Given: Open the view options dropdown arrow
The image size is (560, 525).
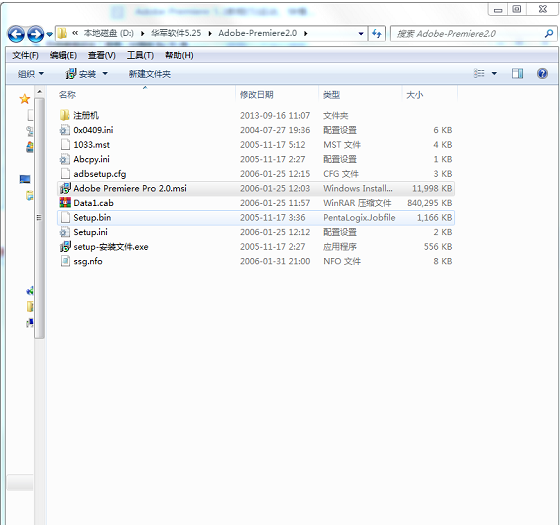Looking at the screenshot, I should tap(494, 74).
